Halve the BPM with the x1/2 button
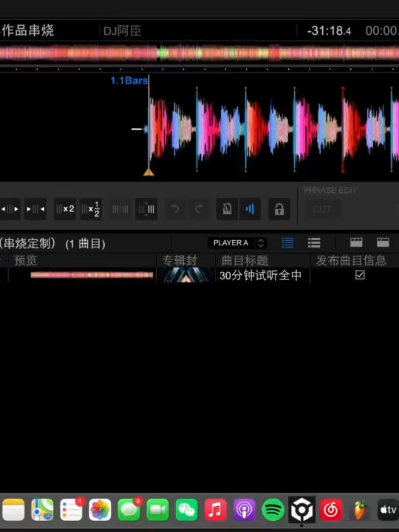The width and height of the screenshot is (399, 532). [x=91, y=209]
